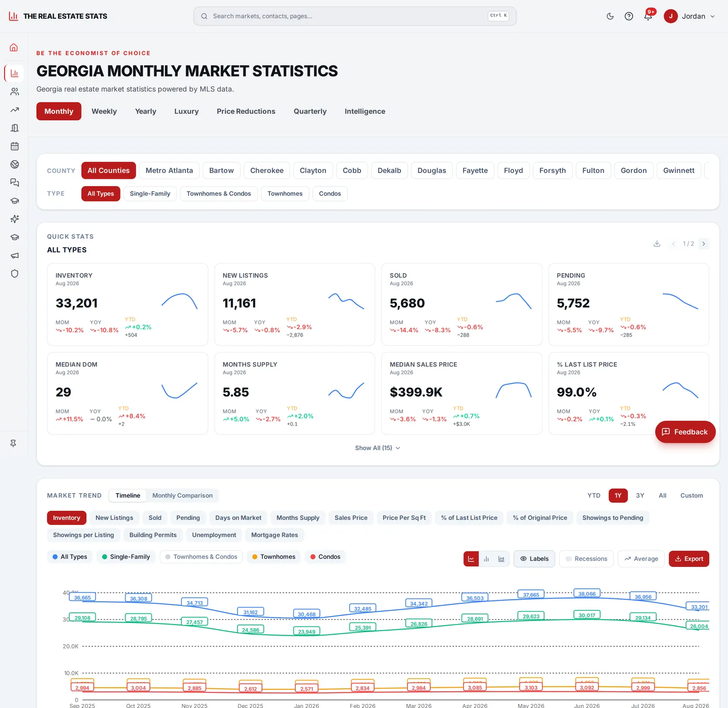
Task: Toggle the Average line button
Action: [641, 559]
